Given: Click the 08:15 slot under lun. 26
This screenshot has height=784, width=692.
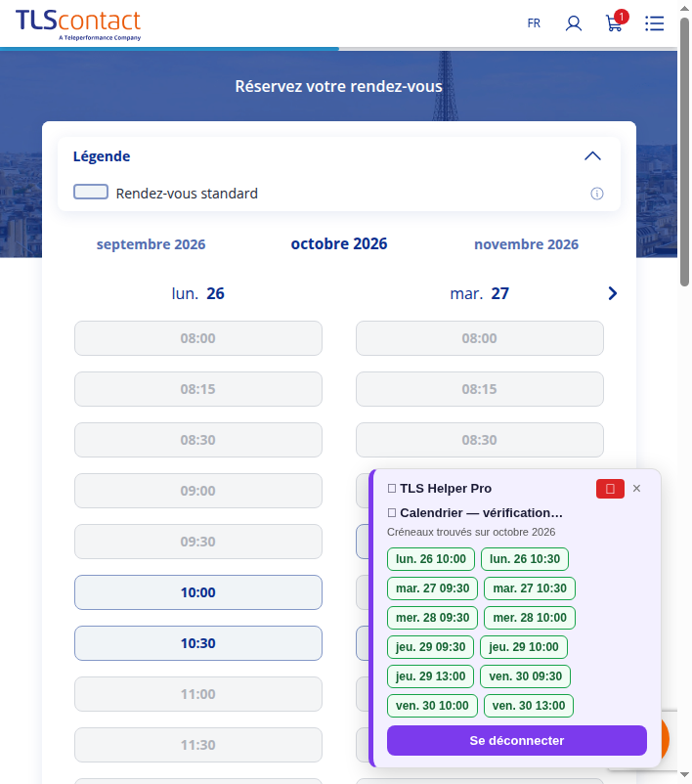Looking at the screenshot, I should [198, 389].
